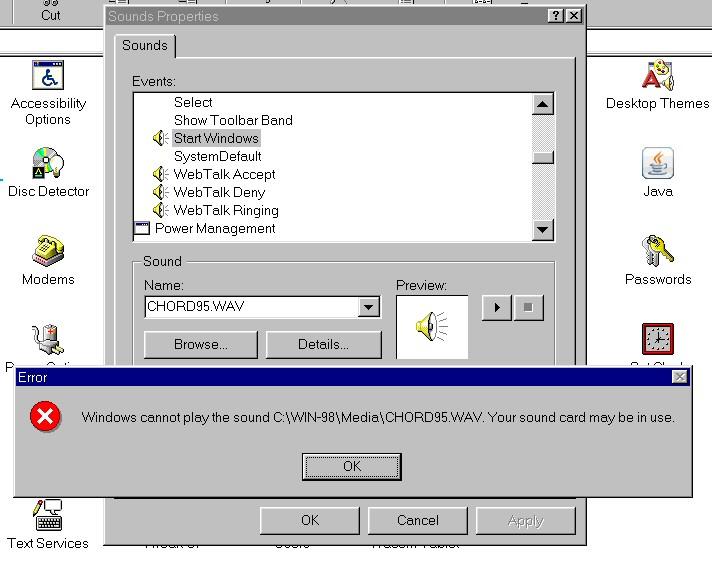Open the Passwords keys icon
Viewport: 712px width, 564px height.
(x=658, y=251)
